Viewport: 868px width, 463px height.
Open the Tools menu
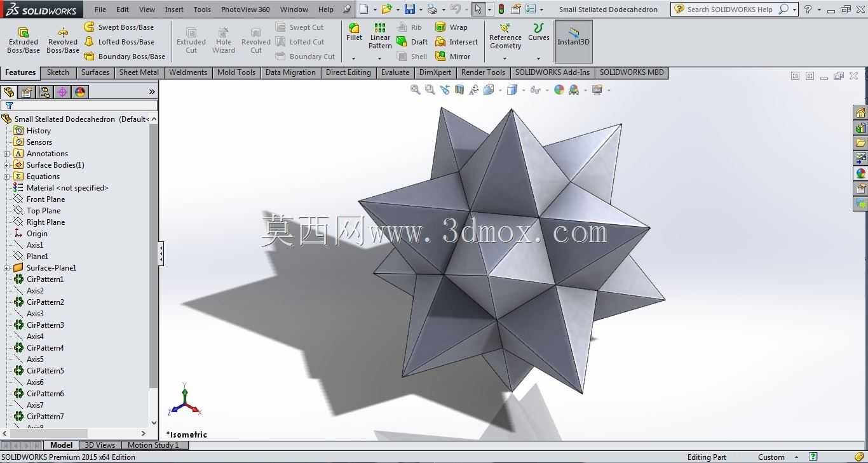(x=202, y=10)
